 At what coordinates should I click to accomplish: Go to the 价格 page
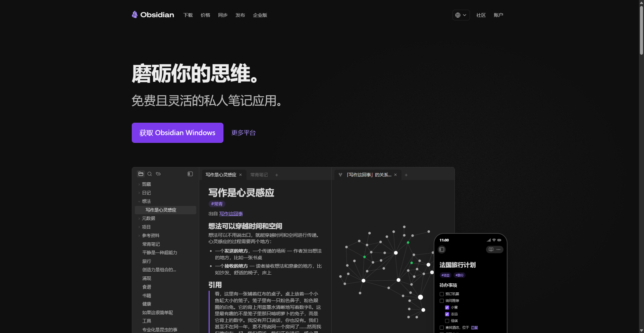(205, 15)
